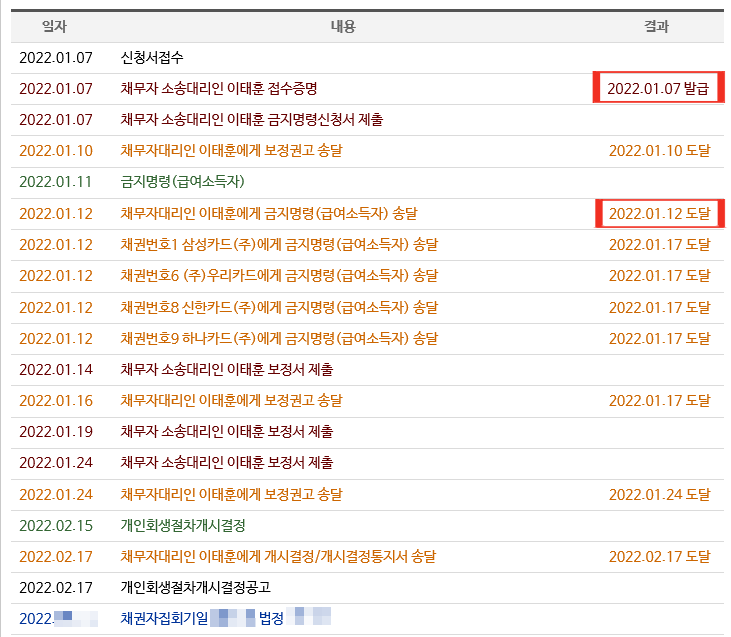
Task: Open the 개시결정/개시결정통지서 송달 entry
Action: coord(278,557)
